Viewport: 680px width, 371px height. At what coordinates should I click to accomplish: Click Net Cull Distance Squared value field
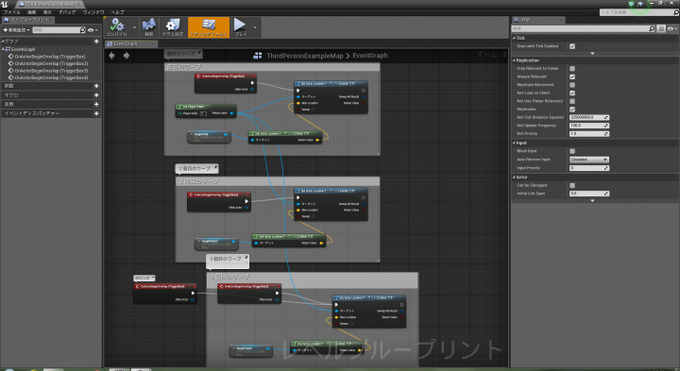pyautogui.click(x=589, y=118)
